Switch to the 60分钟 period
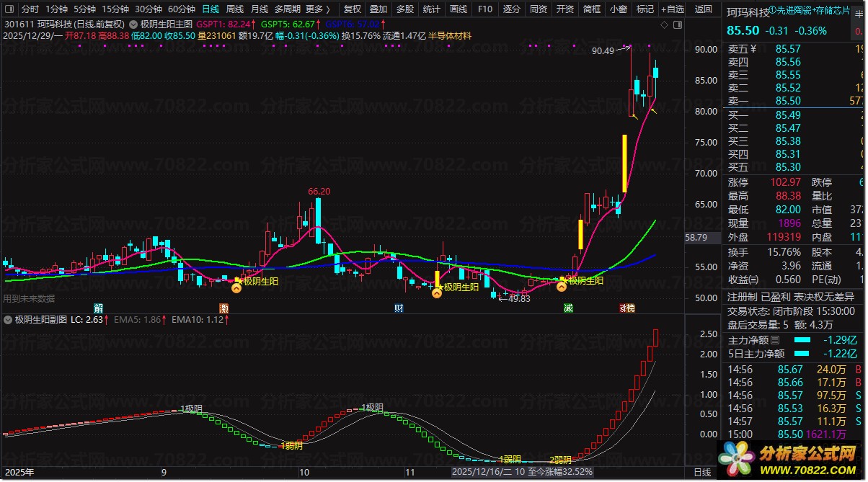 pos(182,9)
